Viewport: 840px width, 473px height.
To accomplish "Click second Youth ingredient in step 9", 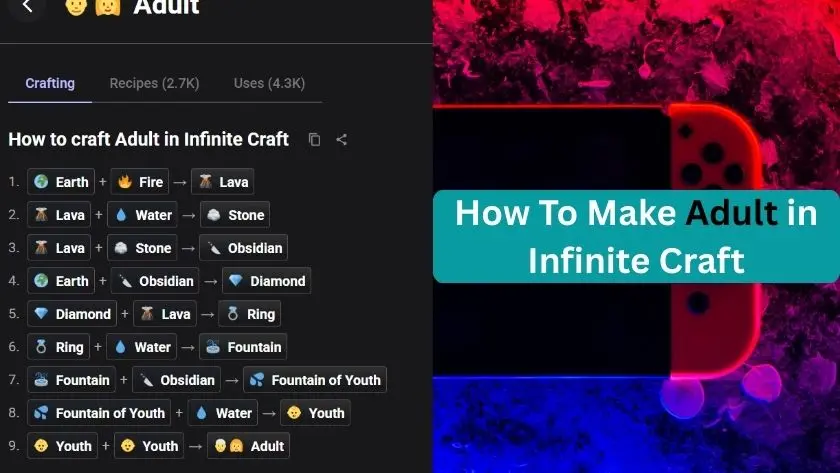I will (x=149, y=446).
